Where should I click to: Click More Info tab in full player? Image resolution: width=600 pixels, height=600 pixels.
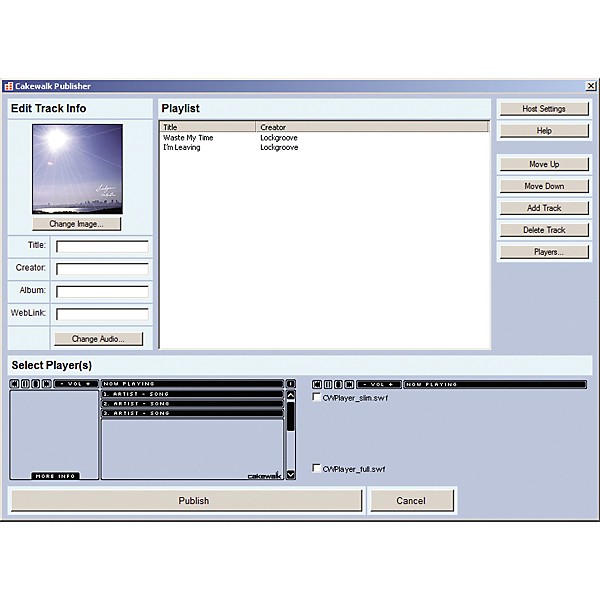tap(55, 476)
